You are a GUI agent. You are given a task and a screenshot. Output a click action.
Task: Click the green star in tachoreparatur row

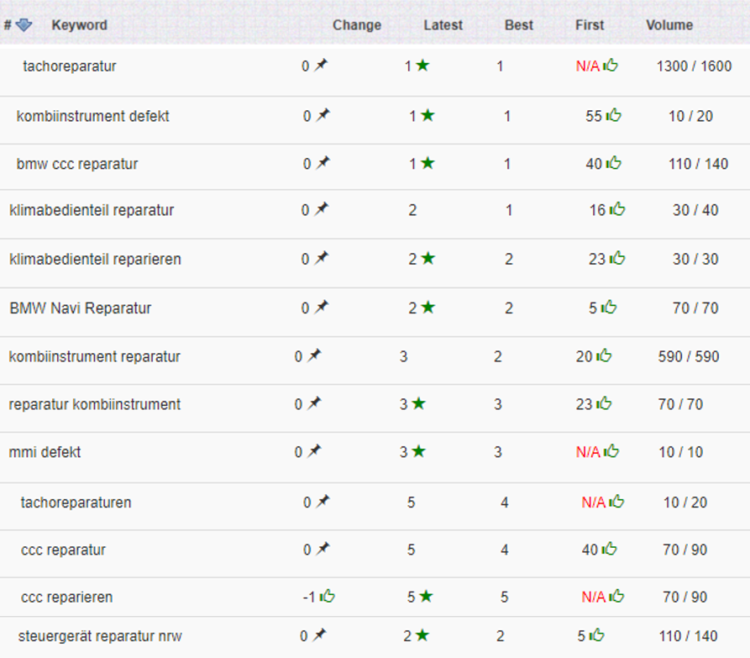(422, 65)
